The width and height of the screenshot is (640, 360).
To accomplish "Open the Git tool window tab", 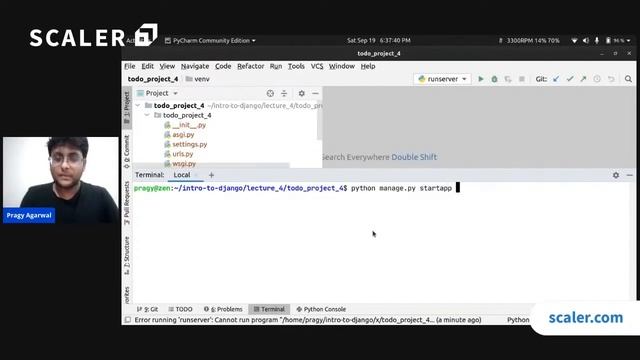I will (x=148, y=309).
